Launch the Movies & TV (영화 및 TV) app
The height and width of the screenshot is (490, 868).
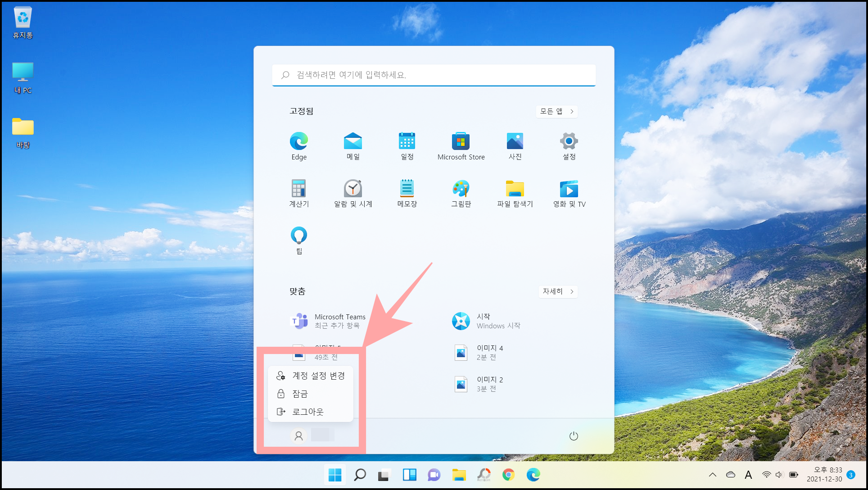pos(569,193)
